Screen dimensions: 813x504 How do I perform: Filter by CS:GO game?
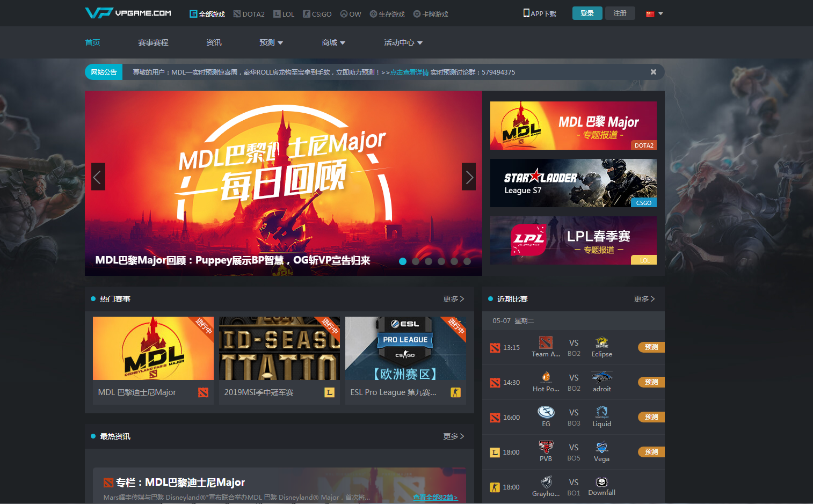317,14
